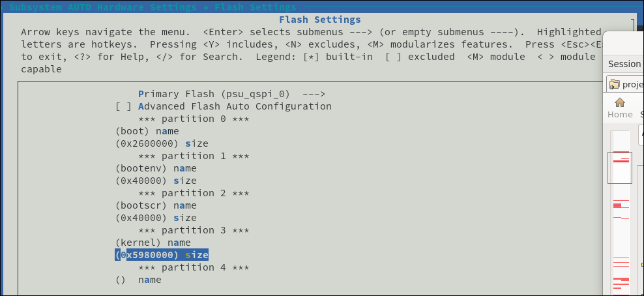Click the partition 4 comment line
The image size is (644, 296).
click(194, 267)
